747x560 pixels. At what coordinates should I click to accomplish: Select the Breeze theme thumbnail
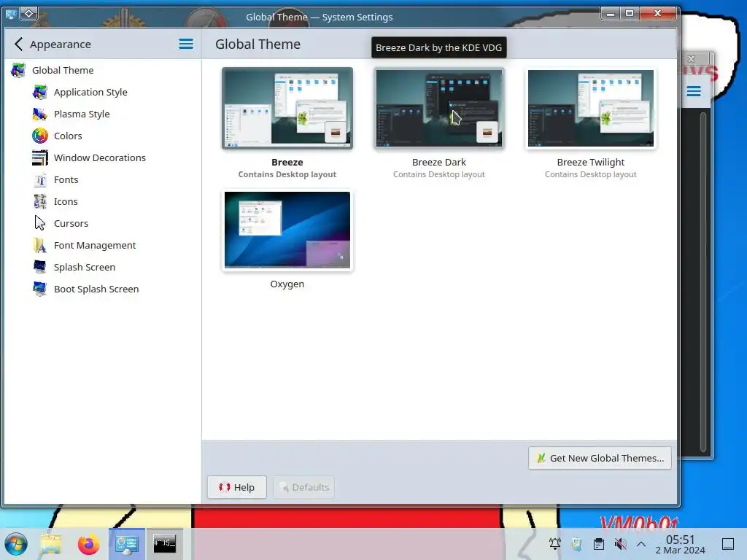287,108
